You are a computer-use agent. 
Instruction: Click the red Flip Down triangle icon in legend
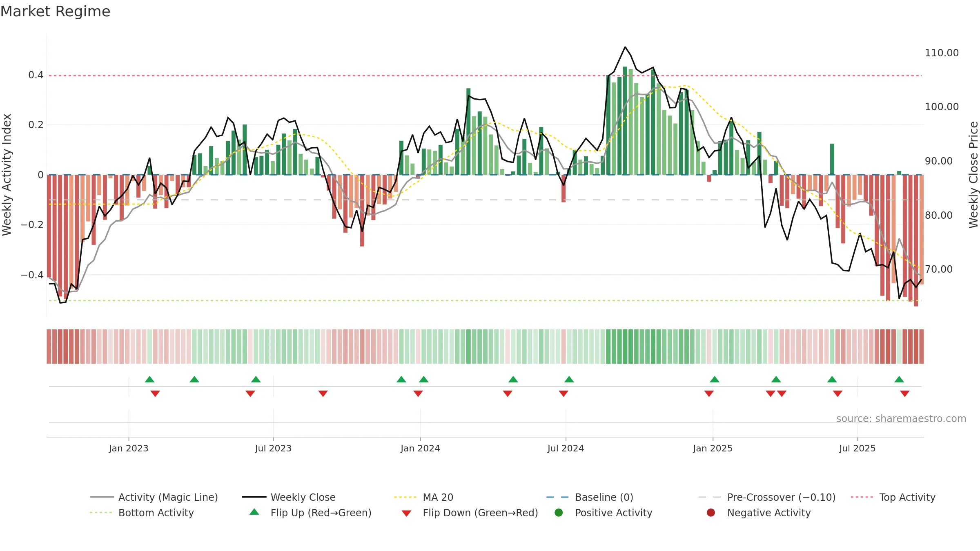pos(406,513)
